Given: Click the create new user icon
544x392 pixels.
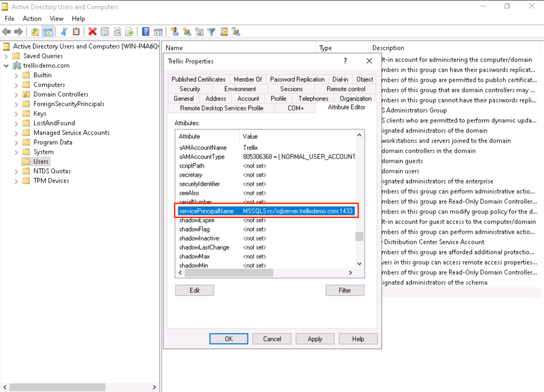Looking at the screenshot, I should pyautogui.click(x=174, y=32).
